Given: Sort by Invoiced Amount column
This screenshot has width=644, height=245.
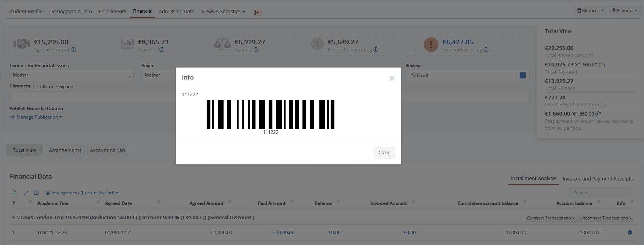Looking at the screenshot, I should coord(389,203).
